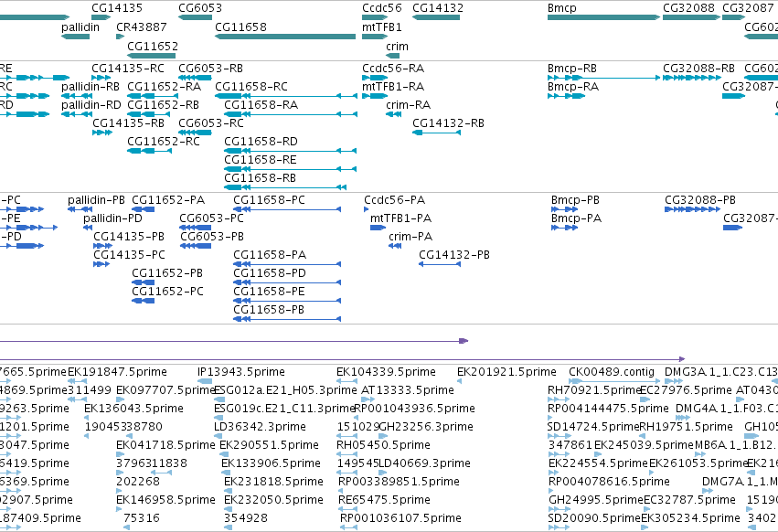Select the CK00489.contig entry

(612, 372)
